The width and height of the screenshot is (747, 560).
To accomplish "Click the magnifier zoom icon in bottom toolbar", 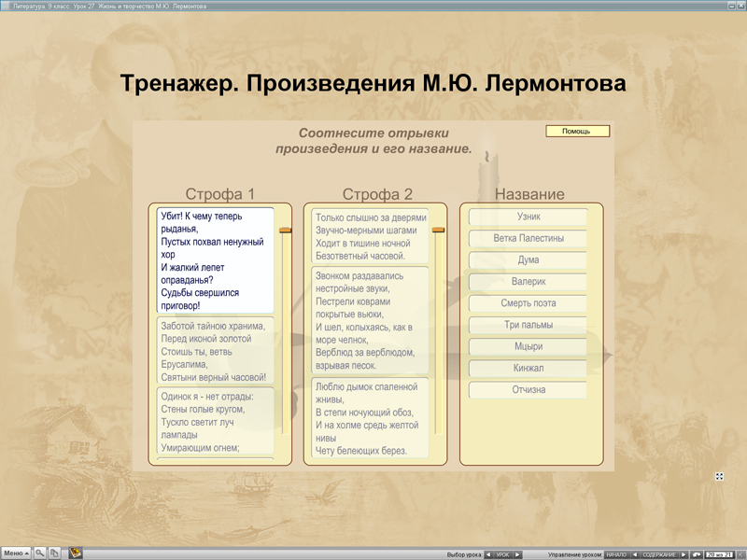I will pos(39,553).
